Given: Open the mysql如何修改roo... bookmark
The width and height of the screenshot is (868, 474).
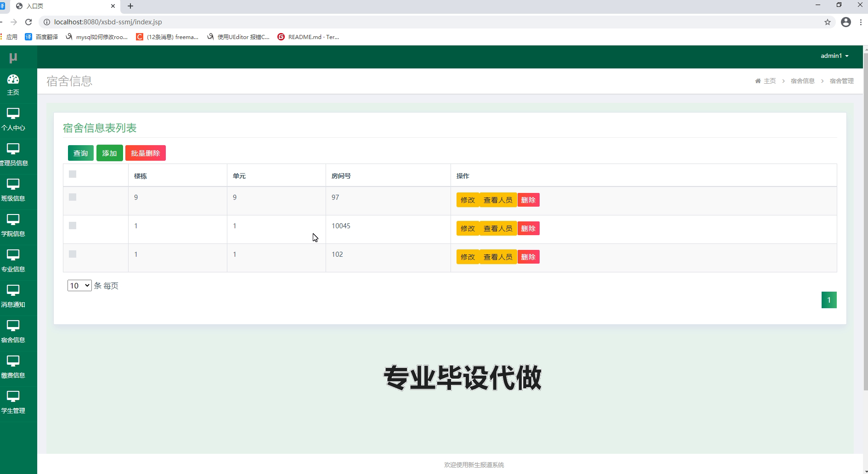Looking at the screenshot, I should [96, 37].
